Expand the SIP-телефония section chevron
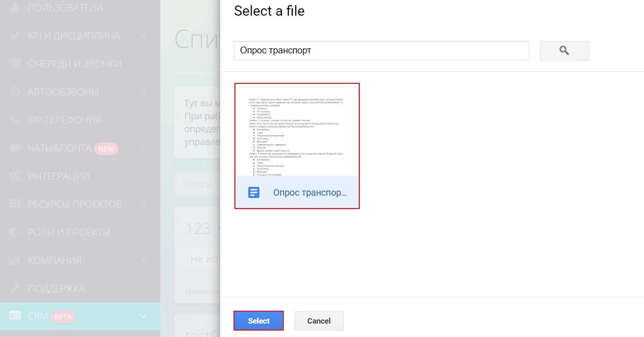This screenshot has width=644, height=337. (144, 119)
